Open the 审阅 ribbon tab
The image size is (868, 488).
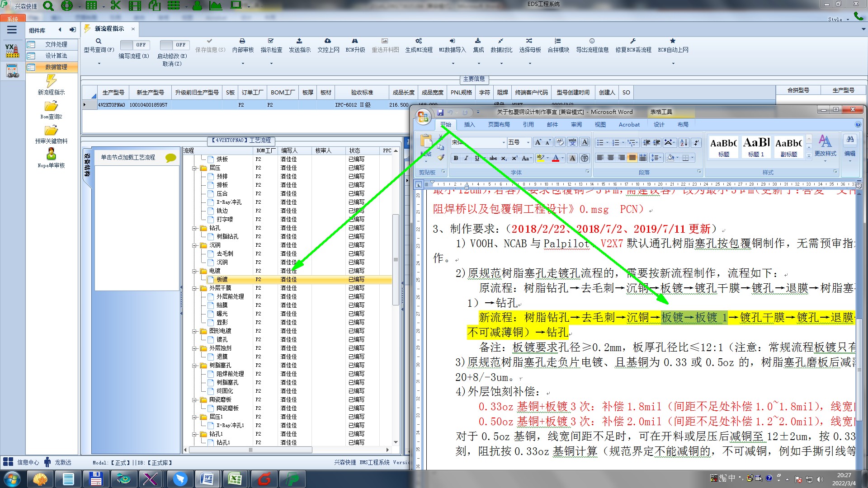click(576, 125)
